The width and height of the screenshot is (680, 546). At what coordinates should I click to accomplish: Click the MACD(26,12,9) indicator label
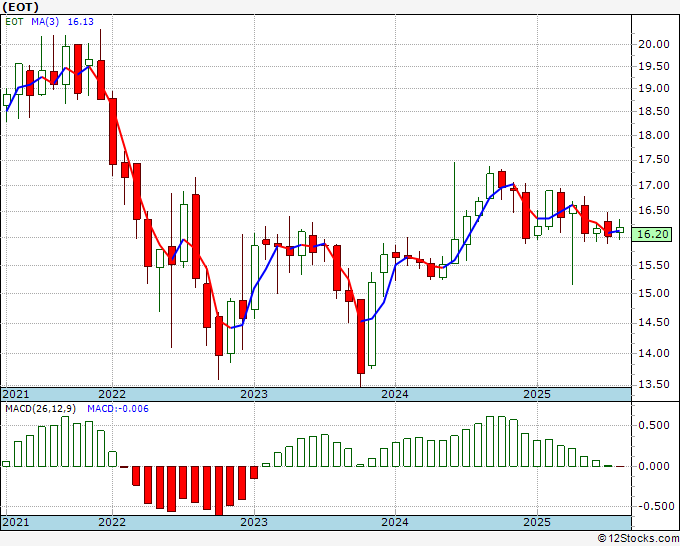(x=41, y=409)
